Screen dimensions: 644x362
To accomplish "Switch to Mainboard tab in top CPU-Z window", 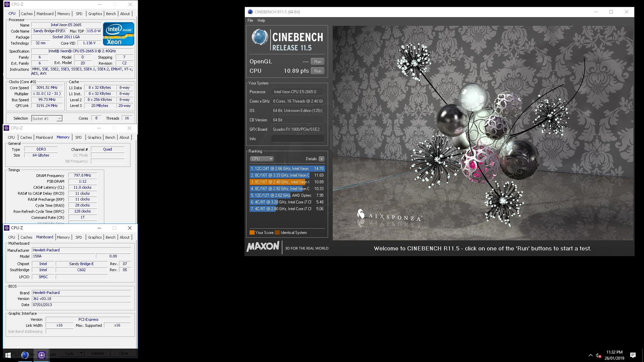I will [x=45, y=14].
